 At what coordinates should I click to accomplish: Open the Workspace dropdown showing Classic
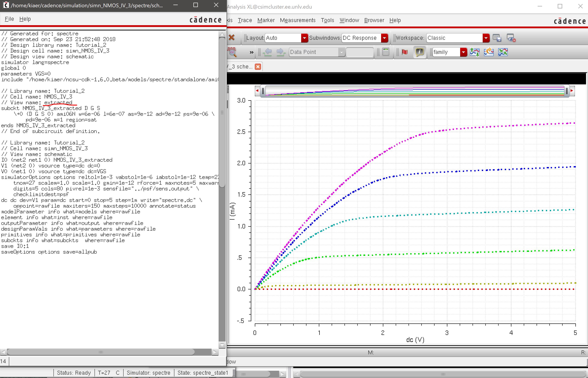click(x=458, y=38)
